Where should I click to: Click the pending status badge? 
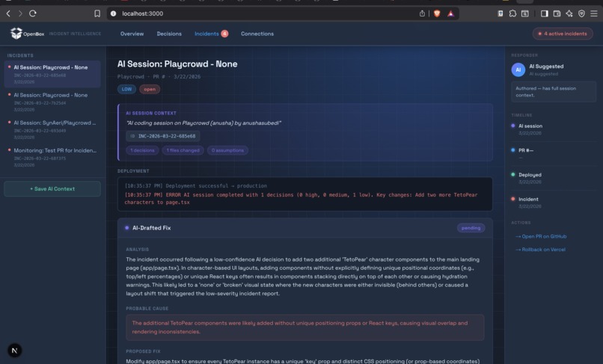point(471,228)
